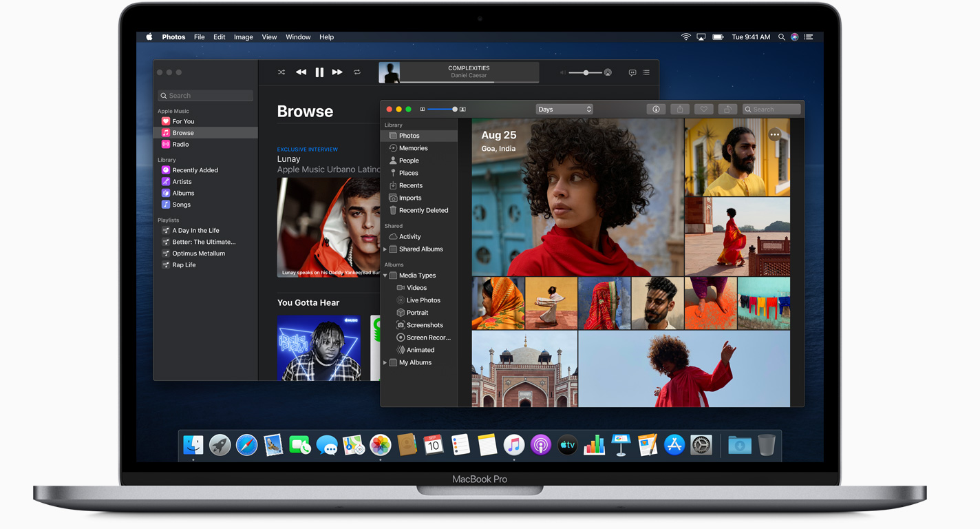Seek in the Complexities song progress bar
The image size is (980, 529).
(469, 82)
